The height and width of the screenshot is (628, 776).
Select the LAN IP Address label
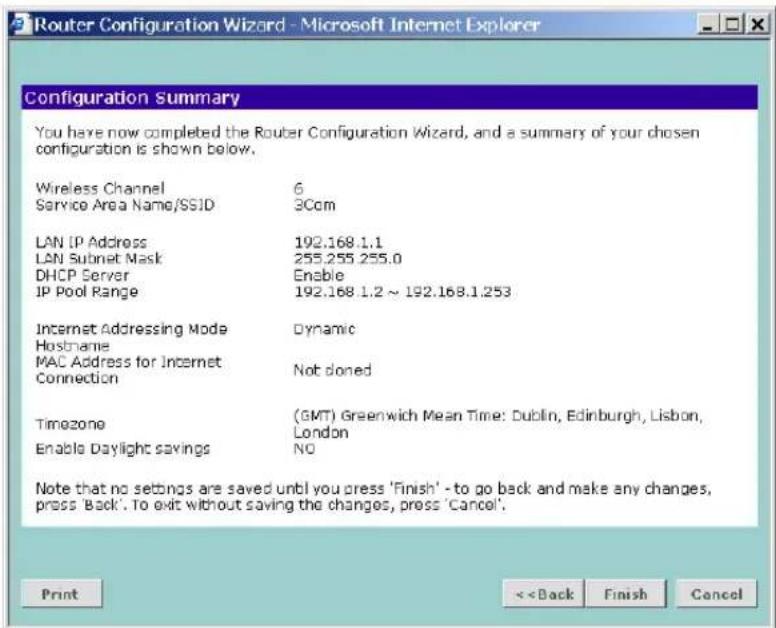[91, 242]
